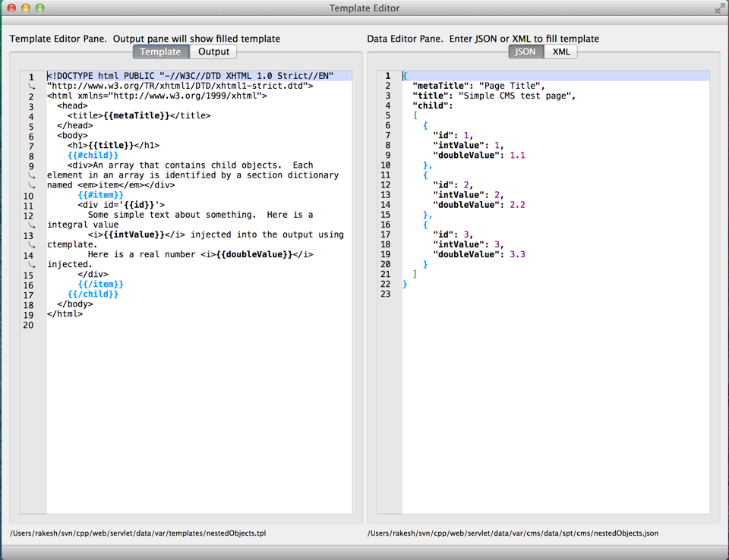The image size is (729, 560).
Task: Switch to the Template tab
Action: [161, 52]
